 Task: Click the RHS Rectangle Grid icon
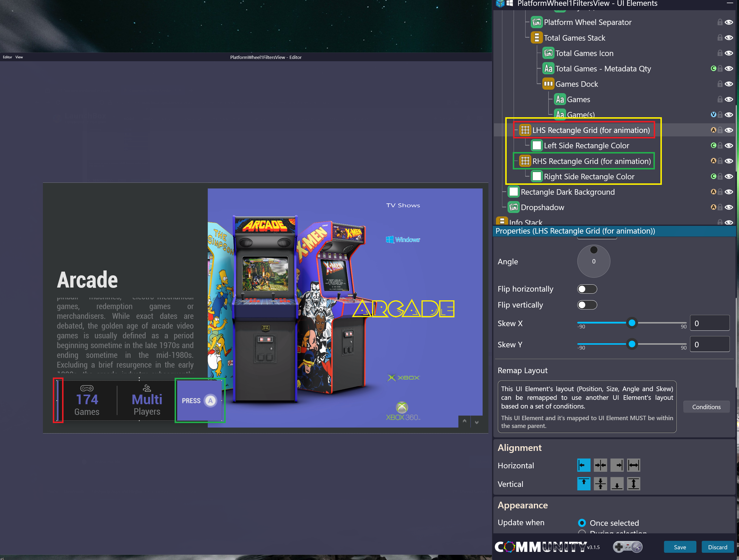[x=525, y=161]
